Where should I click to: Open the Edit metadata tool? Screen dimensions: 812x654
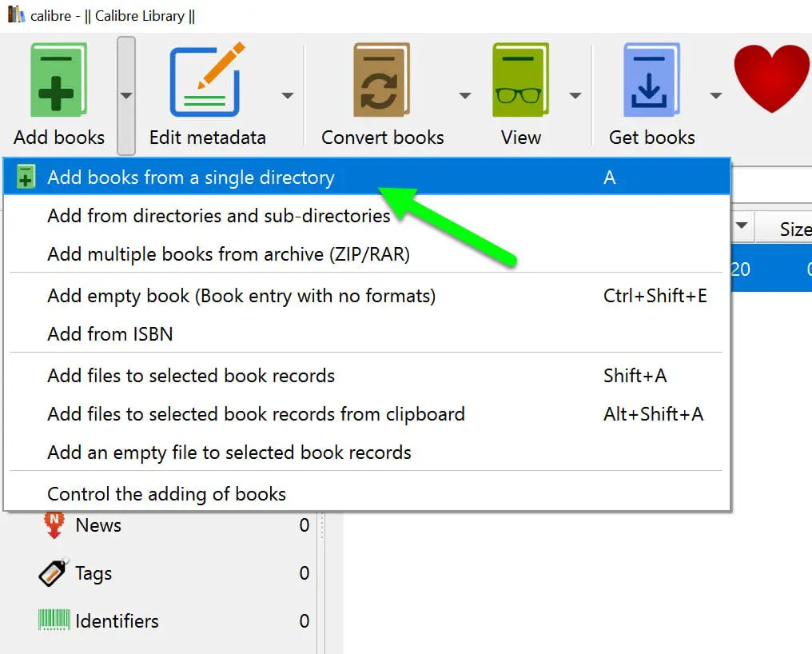point(207,82)
